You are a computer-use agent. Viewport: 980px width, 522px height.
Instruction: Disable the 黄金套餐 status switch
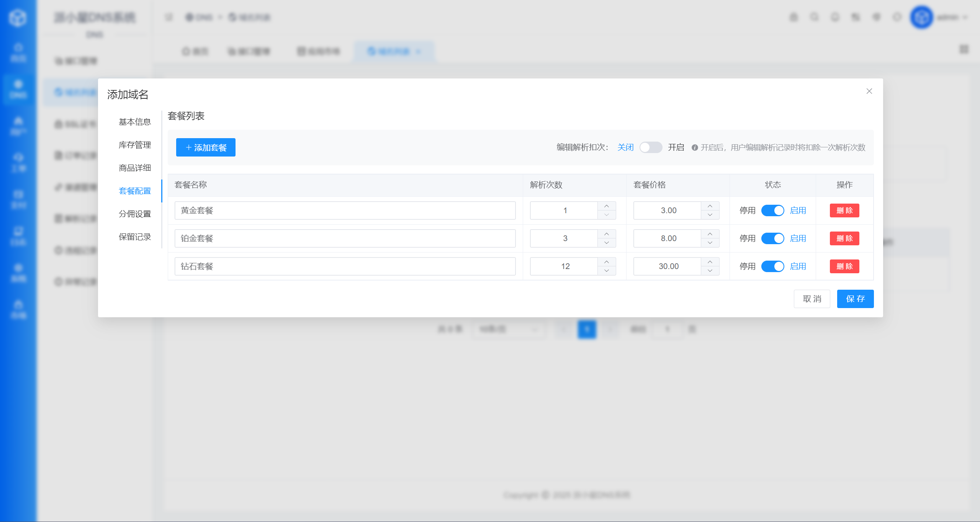tap(772, 210)
